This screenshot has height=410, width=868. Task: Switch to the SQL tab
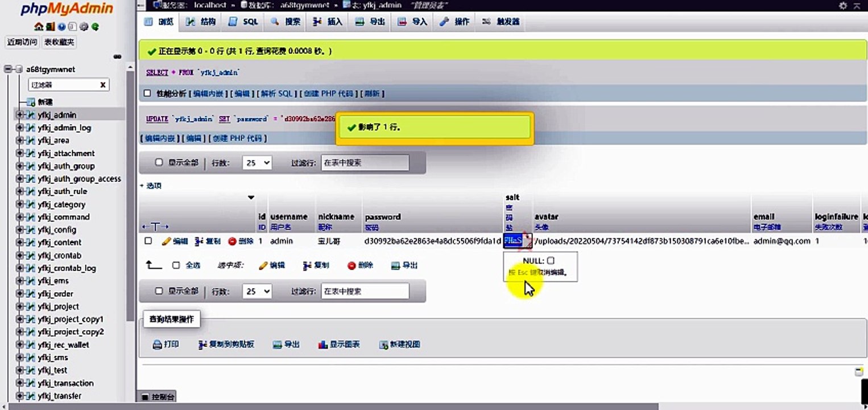coord(243,22)
